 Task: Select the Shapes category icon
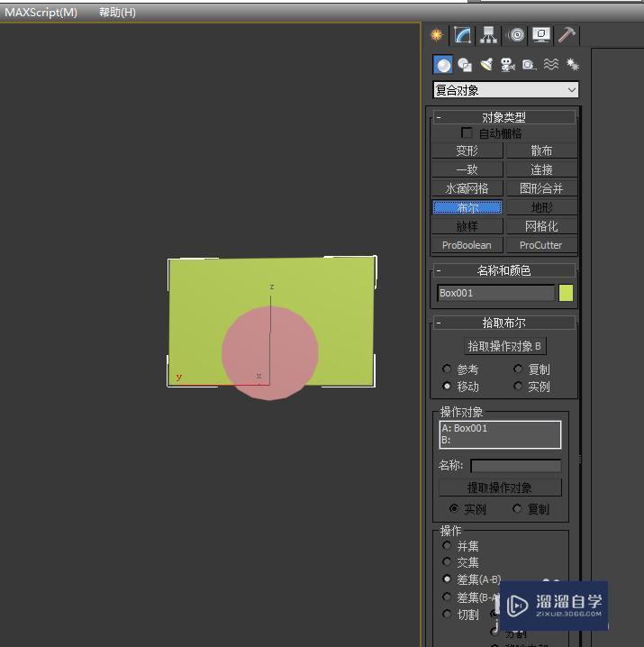click(x=465, y=65)
